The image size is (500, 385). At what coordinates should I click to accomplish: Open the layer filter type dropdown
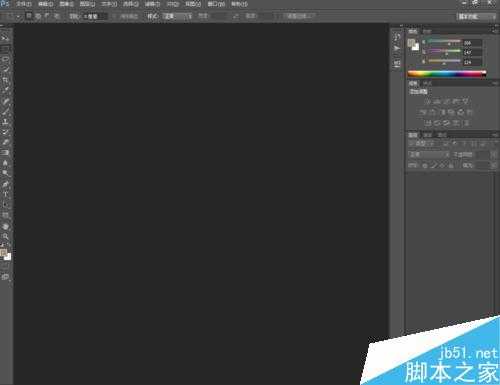[x=422, y=144]
